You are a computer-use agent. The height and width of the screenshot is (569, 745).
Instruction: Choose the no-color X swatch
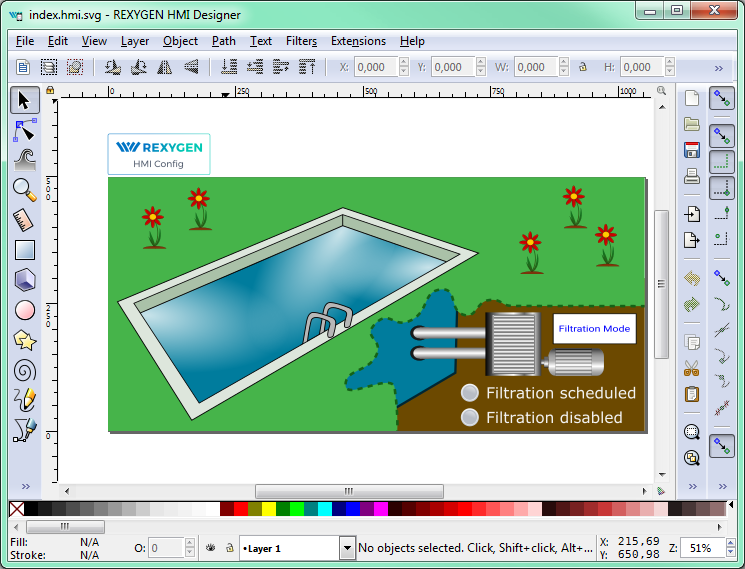pos(17,509)
